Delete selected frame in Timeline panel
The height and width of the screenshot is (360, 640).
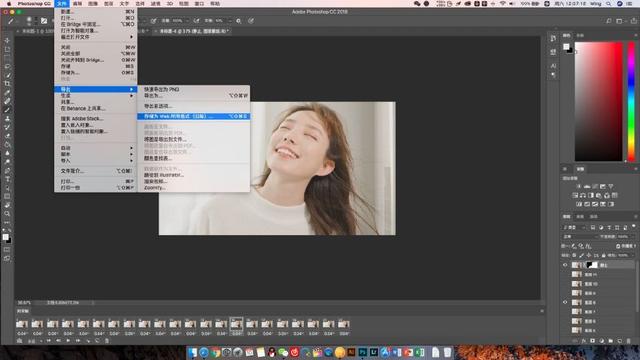click(x=107, y=341)
